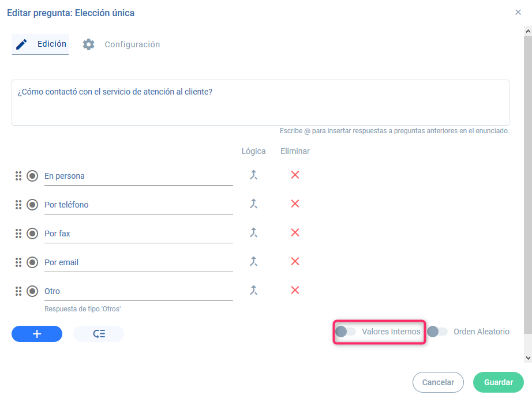Click the Cancelar button
Screen dimensions: 532x399
pos(438,382)
